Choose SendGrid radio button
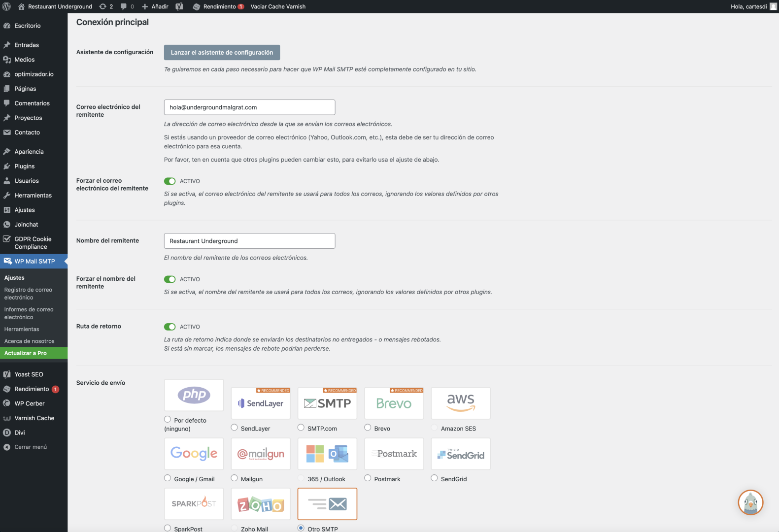Viewport: 779px width, 532px height. point(434,478)
